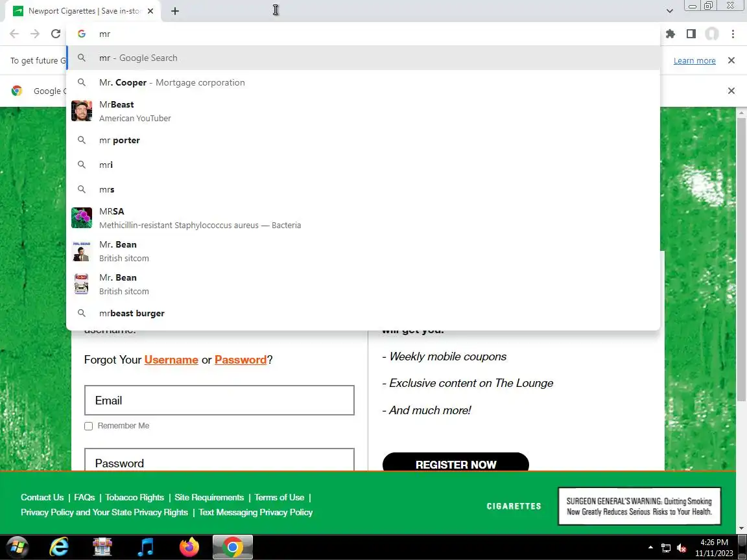Focus the Email input field

coord(219,401)
